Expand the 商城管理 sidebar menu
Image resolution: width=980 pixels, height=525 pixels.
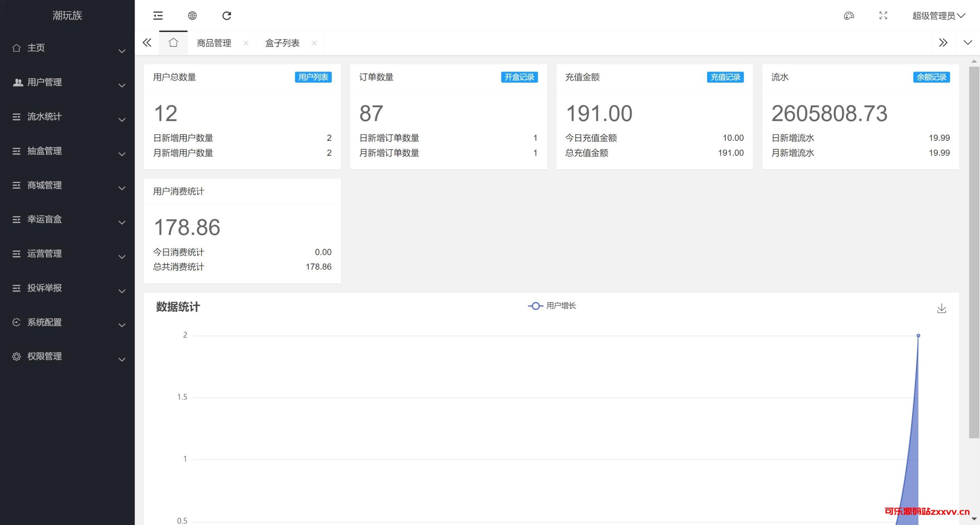[67, 185]
